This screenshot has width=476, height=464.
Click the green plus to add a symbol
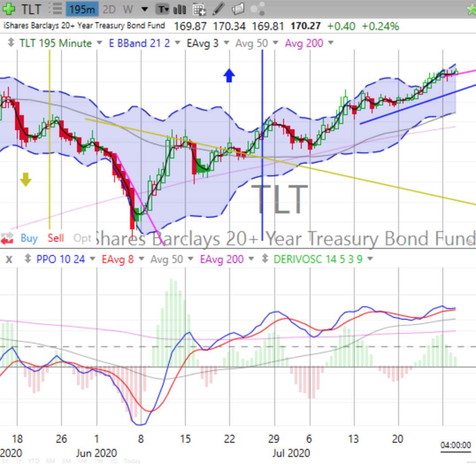coord(9,8)
